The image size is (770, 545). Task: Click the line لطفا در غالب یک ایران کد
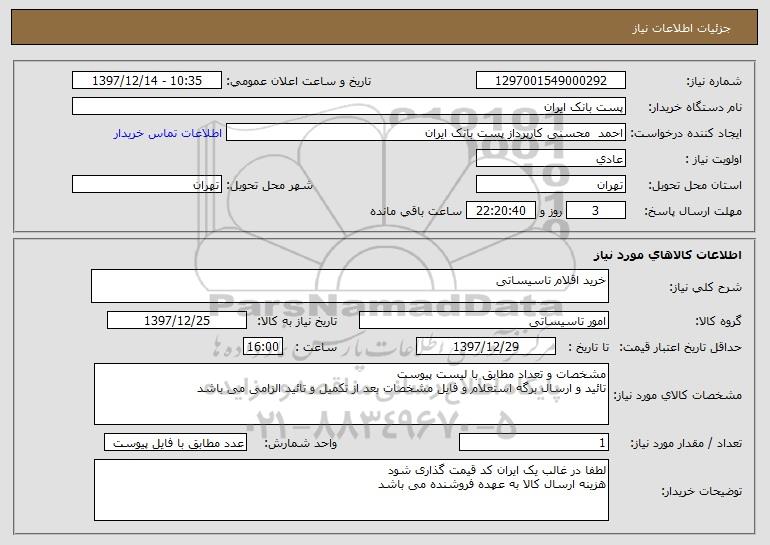pos(497,470)
